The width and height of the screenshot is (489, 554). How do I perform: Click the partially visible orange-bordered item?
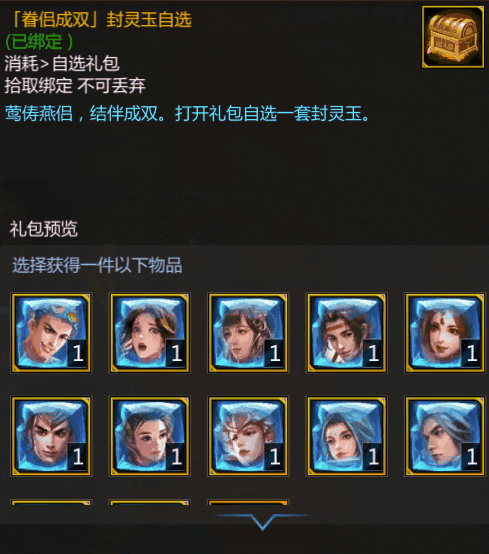[248, 502]
